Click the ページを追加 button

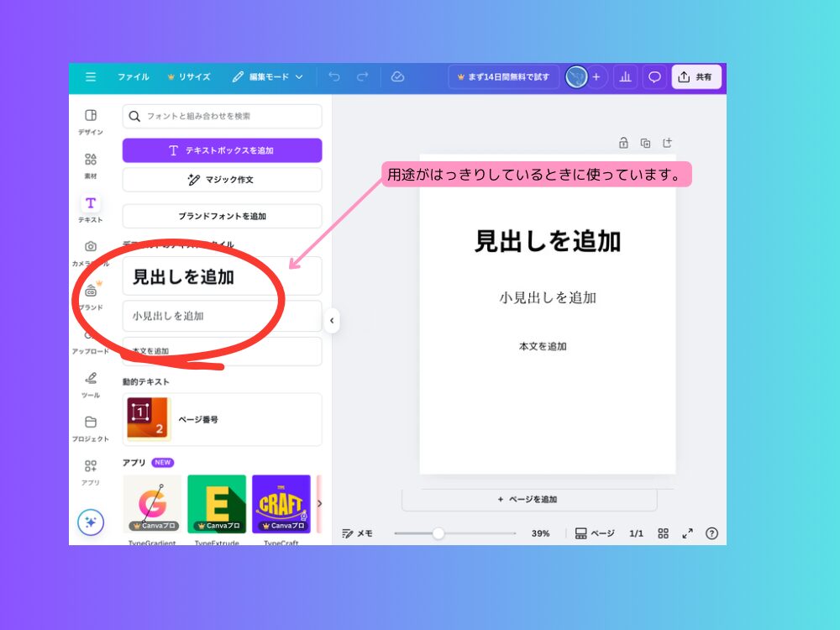pyautogui.click(x=529, y=499)
